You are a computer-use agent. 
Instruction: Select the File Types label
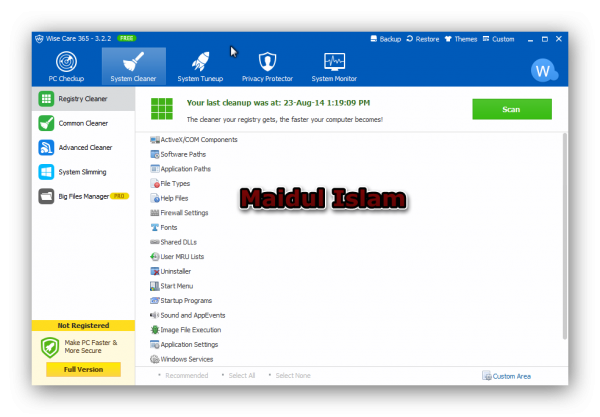175,184
